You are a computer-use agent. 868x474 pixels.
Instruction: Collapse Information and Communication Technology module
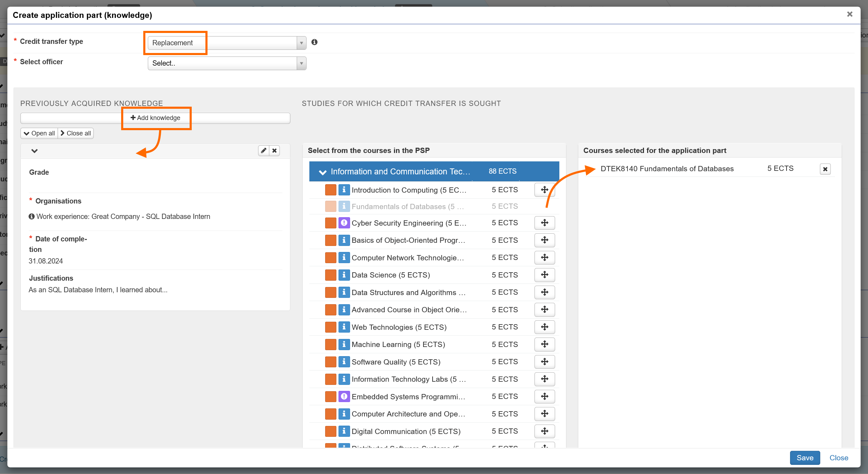click(322, 172)
